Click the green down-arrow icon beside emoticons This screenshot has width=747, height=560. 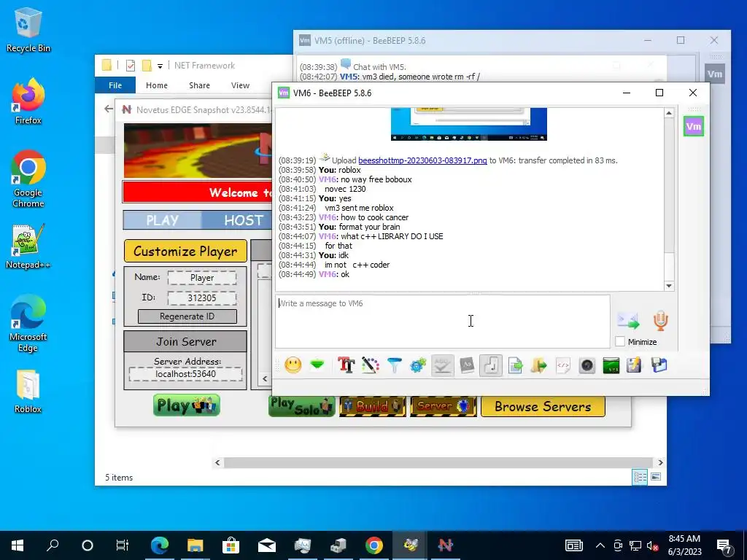(x=317, y=365)
